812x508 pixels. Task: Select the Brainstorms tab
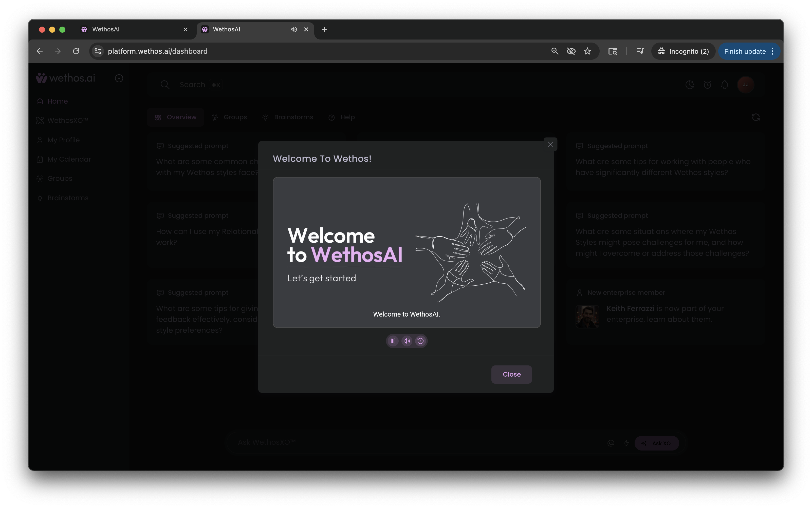coord(288,117)
